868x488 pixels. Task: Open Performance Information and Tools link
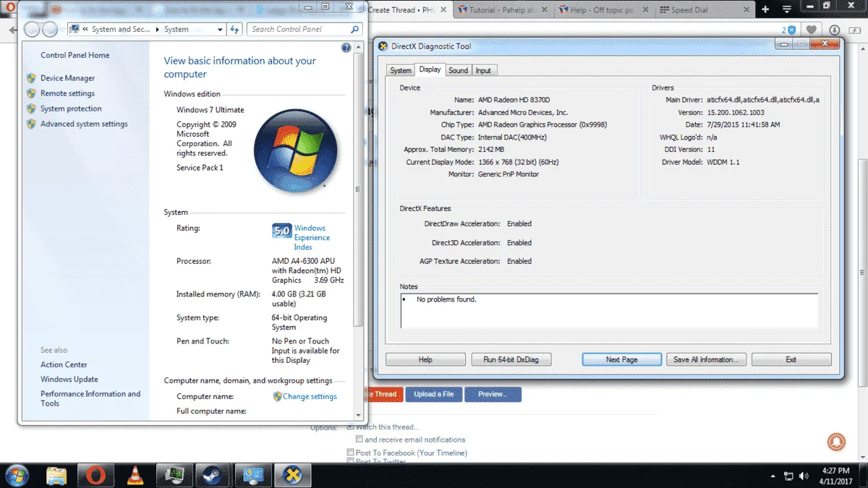(90, 398)
